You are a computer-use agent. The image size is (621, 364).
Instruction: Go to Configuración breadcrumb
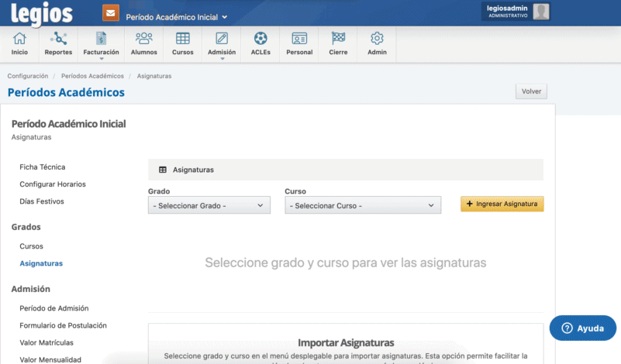tap(28, 76)
